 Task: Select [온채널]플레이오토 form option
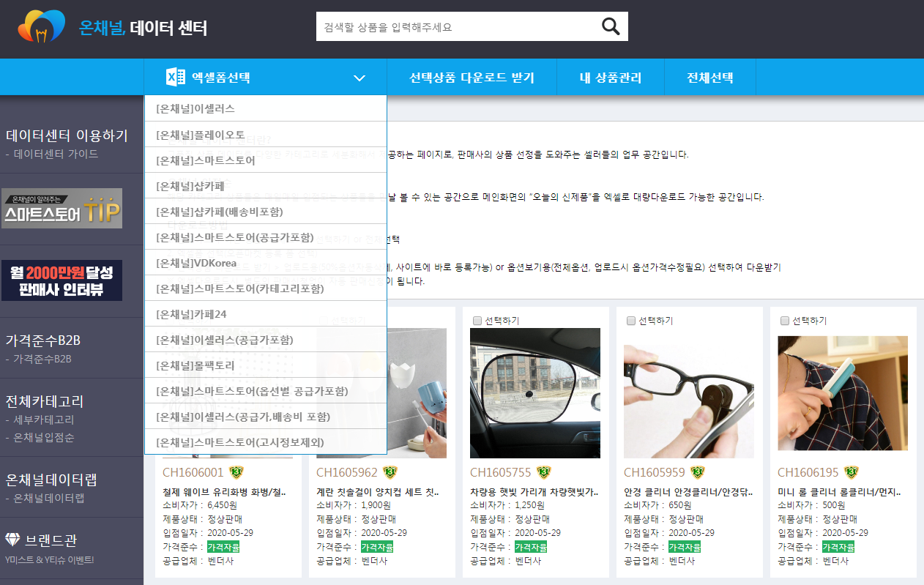[x=266, y=135]
